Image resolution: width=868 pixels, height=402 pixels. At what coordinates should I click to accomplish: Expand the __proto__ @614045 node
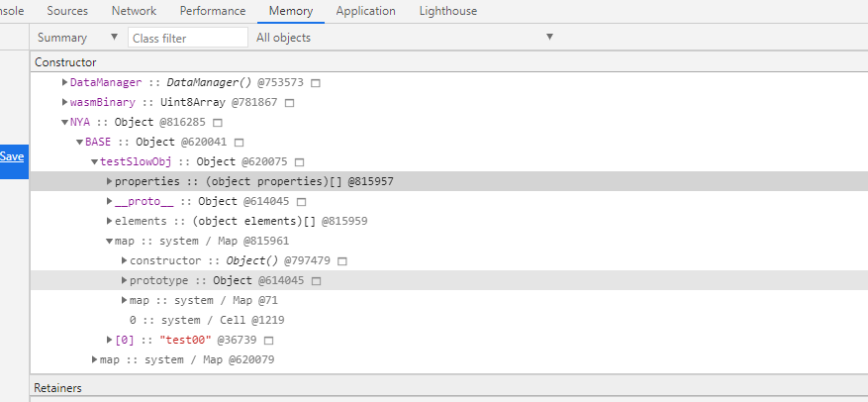[110, 202]
